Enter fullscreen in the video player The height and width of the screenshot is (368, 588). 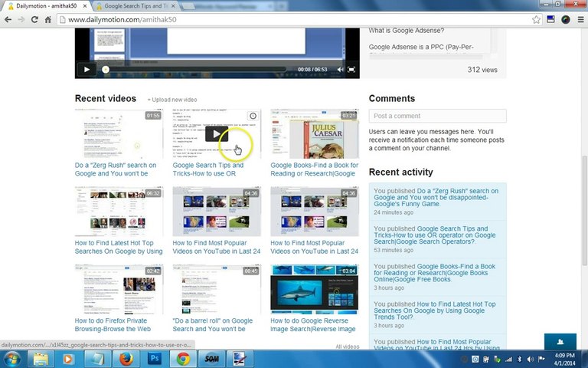[x=351, y=70]
